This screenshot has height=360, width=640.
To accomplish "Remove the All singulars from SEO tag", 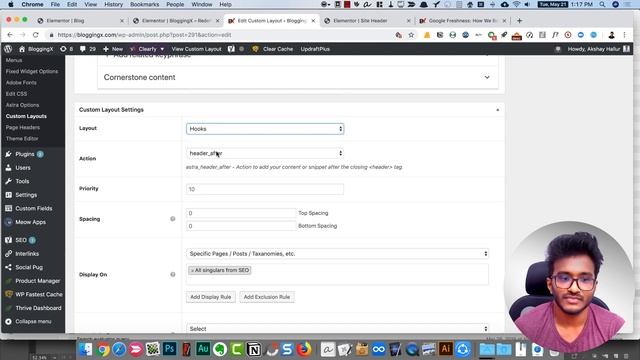I will click(192, 271).
